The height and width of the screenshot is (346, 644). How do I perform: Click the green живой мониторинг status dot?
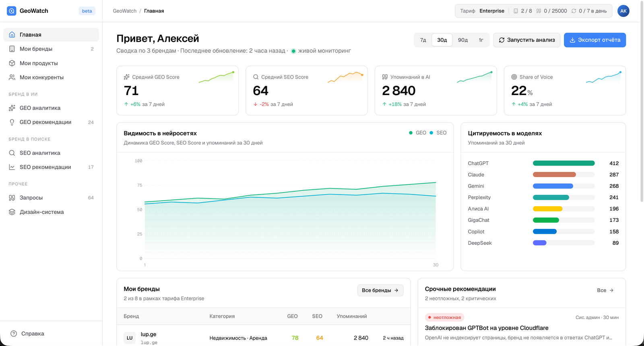pyautogui.click(x=293, y=51)
